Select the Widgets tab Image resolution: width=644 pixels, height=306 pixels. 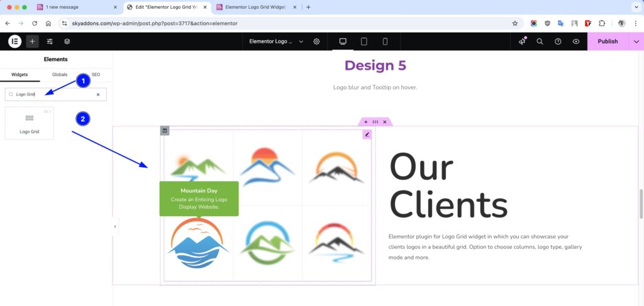coord(19,75)
